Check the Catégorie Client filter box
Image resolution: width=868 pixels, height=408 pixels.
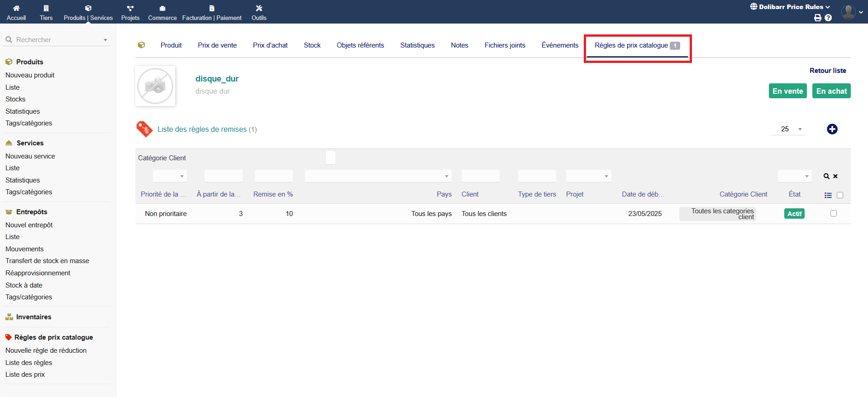pyautogui.click(x=330, y=158)
